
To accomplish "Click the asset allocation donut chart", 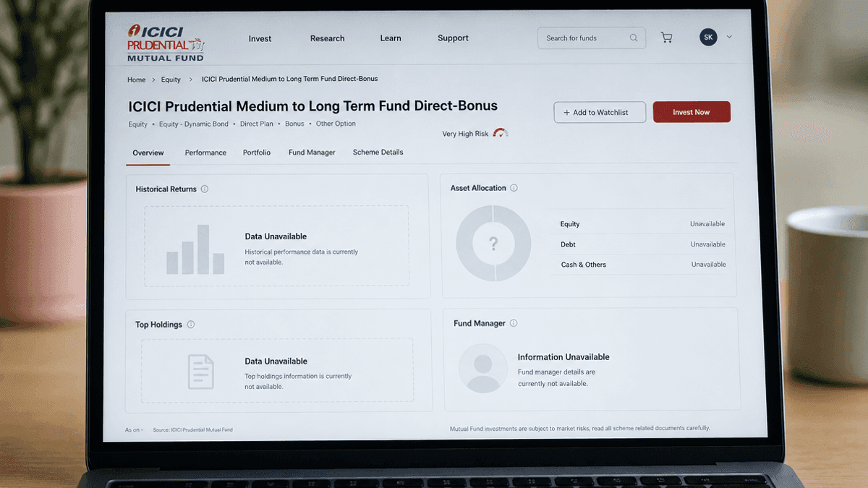I will [493, 244].
